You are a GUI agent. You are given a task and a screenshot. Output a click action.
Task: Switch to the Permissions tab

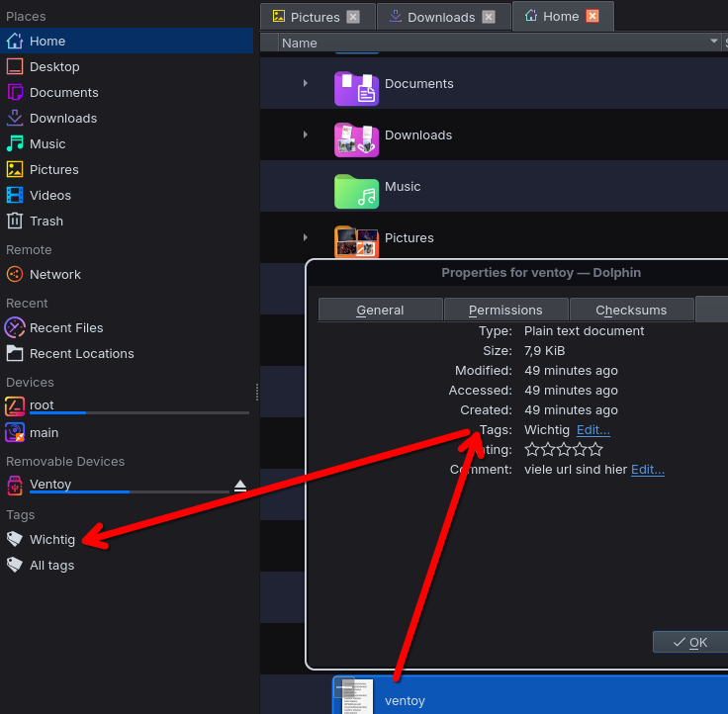tap(505, 310)
